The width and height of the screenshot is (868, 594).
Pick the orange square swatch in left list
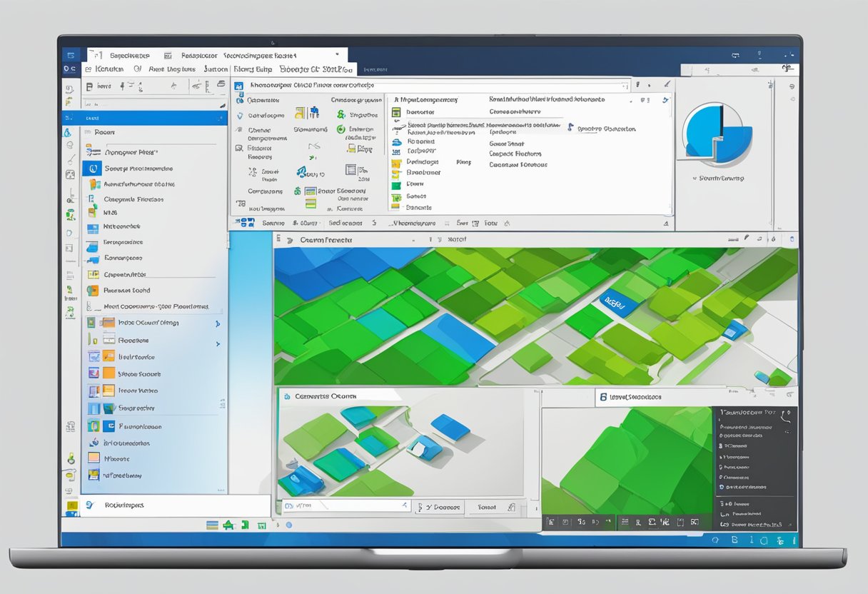[108, 373]
